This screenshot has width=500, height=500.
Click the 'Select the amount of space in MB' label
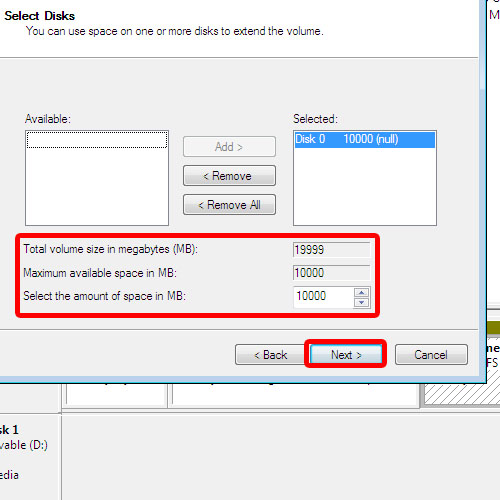click(104, 296)
